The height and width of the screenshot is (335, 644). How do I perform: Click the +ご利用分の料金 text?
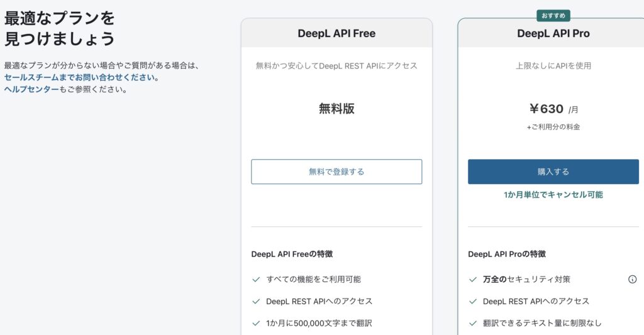click(553, 127)
